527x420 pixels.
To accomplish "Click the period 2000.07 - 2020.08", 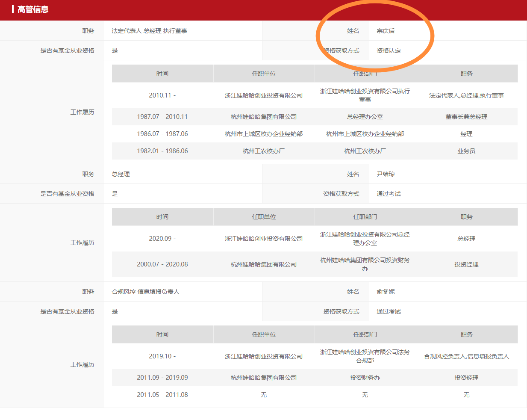I will [x=162, y=264].
